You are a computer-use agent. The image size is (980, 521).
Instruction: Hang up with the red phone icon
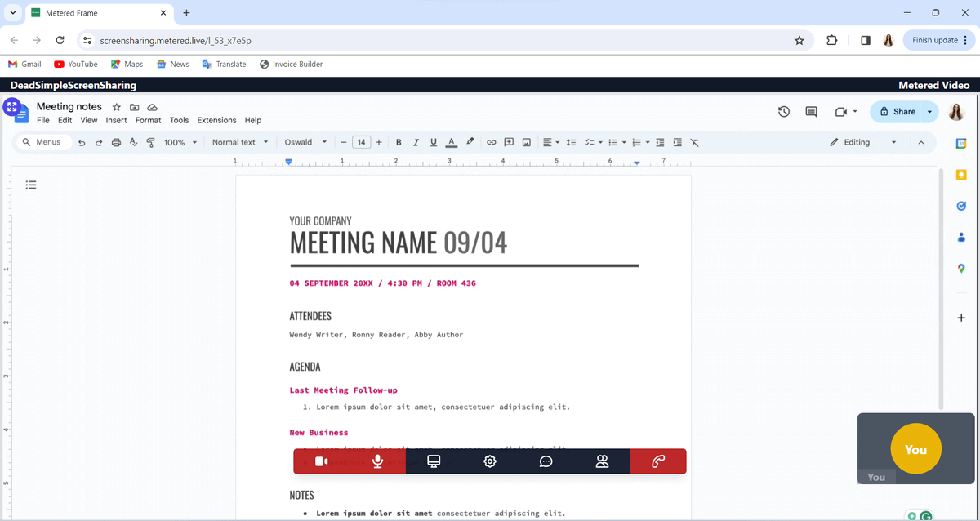[x=658, y=461]
